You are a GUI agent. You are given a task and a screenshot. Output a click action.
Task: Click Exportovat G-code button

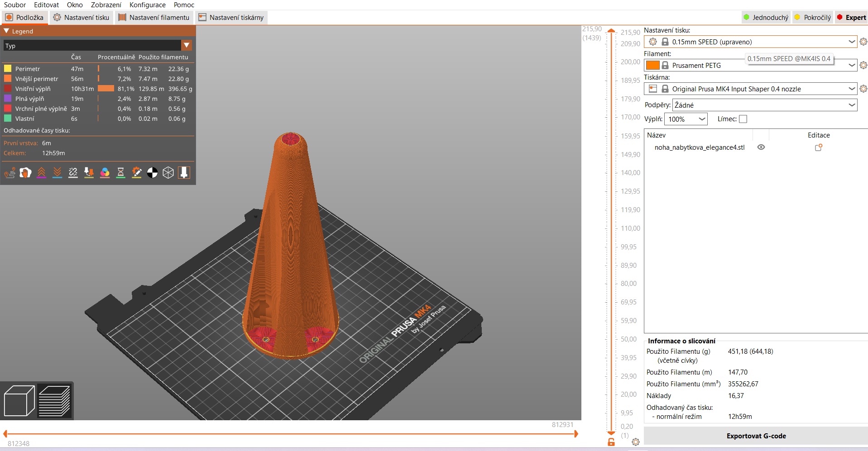(x=756, y=436)
